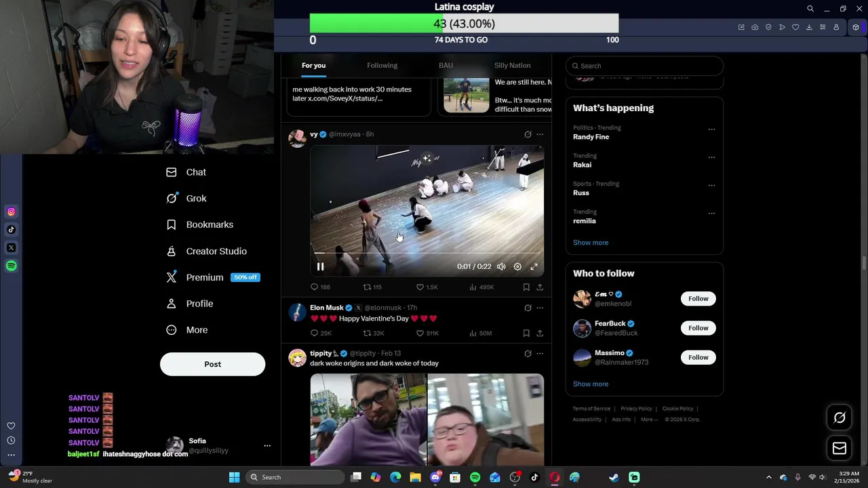Open Premium with 50% off badge
Screen dimensions: 868x488
point(213,277)
